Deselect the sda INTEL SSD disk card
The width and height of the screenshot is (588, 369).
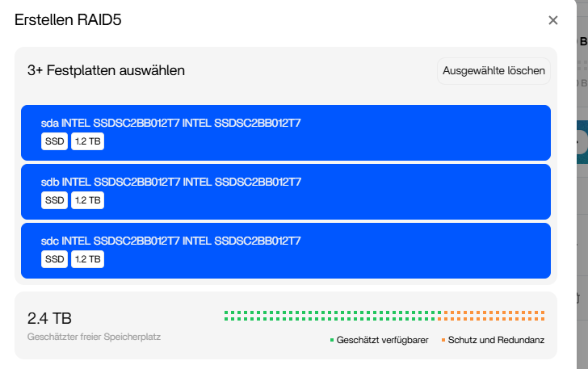286,132
